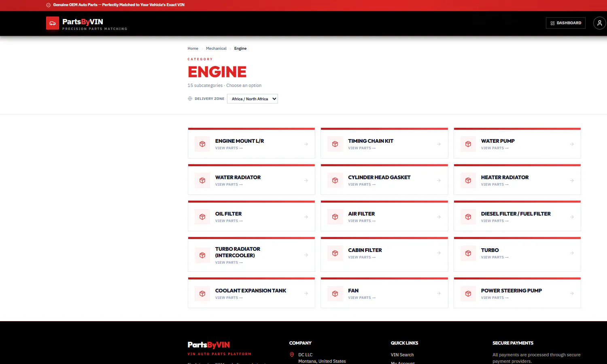
Task: Click the Heater Radiator box icon
Action: click(468, 180)
